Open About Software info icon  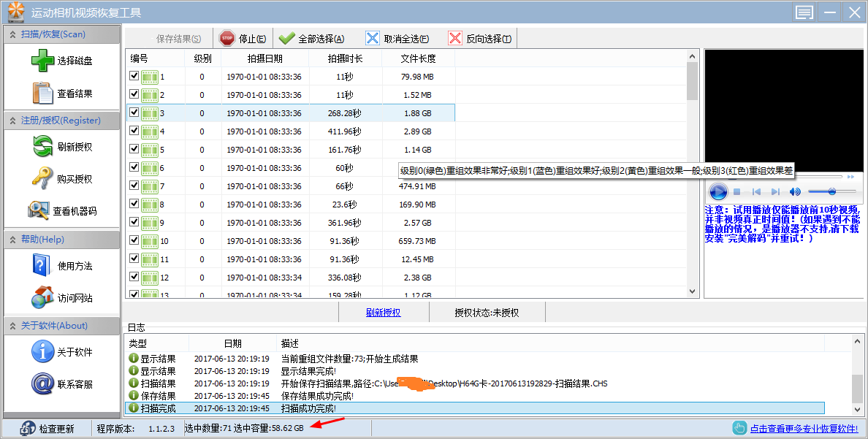coord(42,351)
